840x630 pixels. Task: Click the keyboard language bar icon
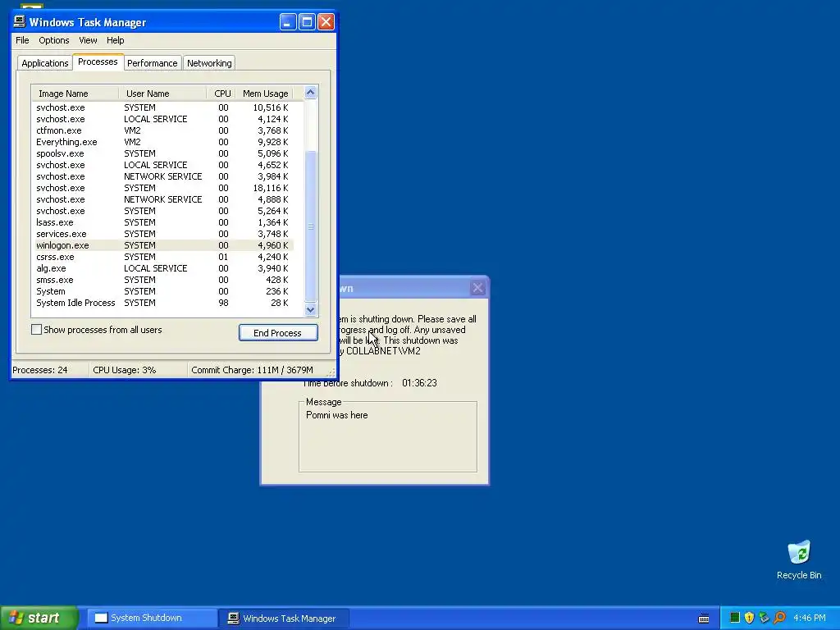704,619
